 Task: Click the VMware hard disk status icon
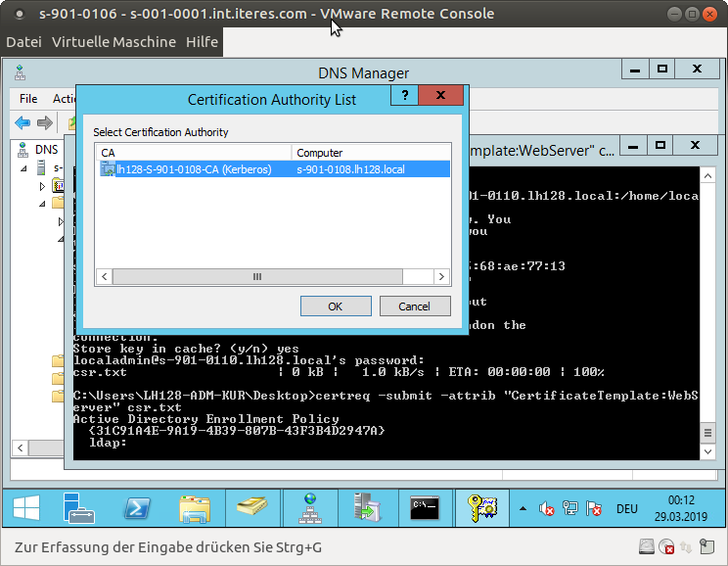(646, 546)
